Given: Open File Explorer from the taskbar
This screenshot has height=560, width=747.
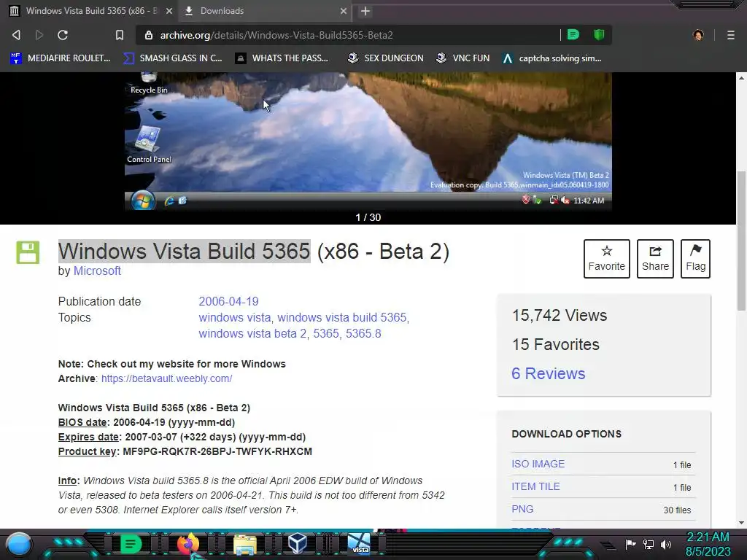Looking at the screenshot, I should pyautogui.click(x=245, y=545).
